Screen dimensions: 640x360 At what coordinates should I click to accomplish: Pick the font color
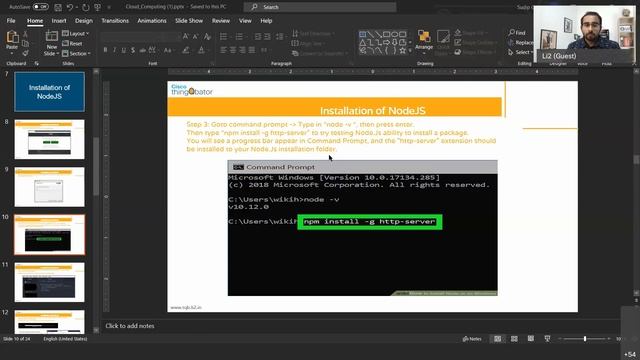tap(202, 50)
